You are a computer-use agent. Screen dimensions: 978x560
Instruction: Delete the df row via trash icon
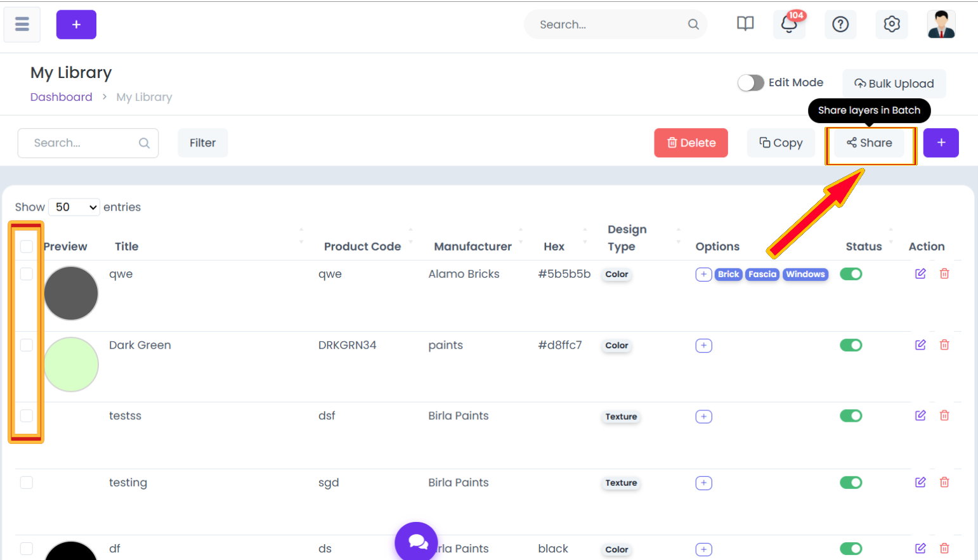click(944, 548)
